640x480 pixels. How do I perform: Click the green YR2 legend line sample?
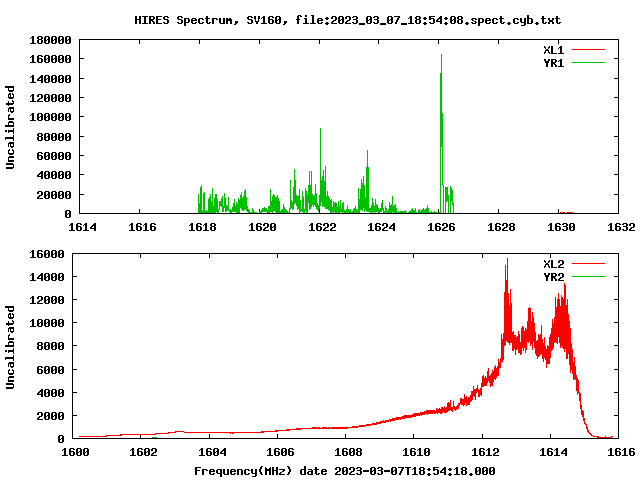tap(588, 277)
